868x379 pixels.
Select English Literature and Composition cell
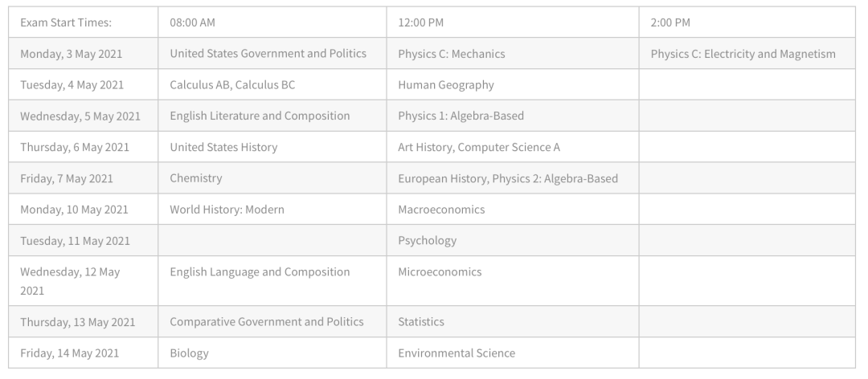pos(272,116)
